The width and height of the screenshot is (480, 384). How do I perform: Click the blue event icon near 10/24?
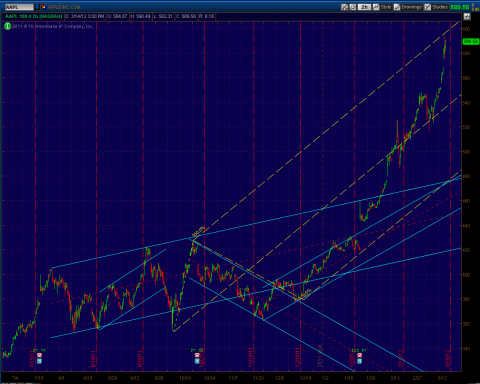(x=197, y=361)
